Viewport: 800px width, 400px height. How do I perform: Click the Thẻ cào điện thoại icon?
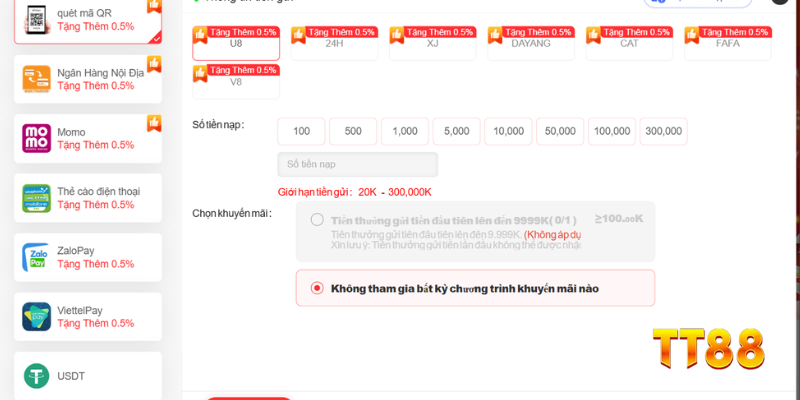coord(36,198)
